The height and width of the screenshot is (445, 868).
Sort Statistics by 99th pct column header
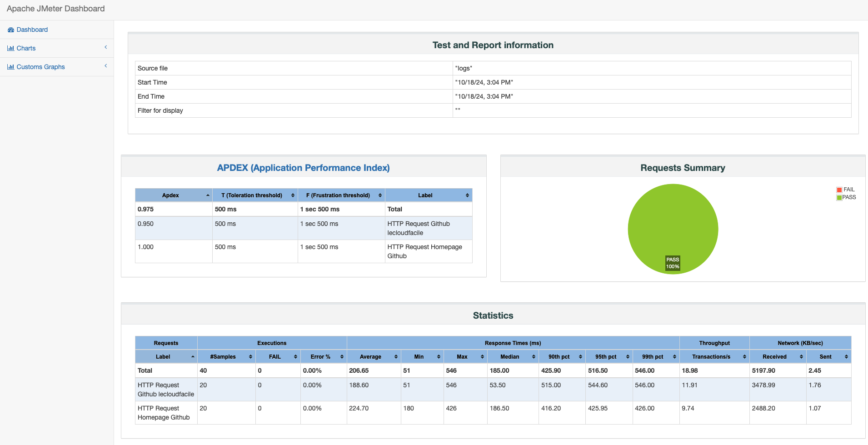point(652,357)
